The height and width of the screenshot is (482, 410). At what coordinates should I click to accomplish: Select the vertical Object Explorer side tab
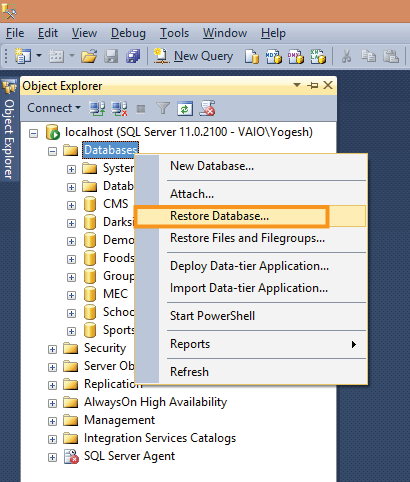point(9,130)
